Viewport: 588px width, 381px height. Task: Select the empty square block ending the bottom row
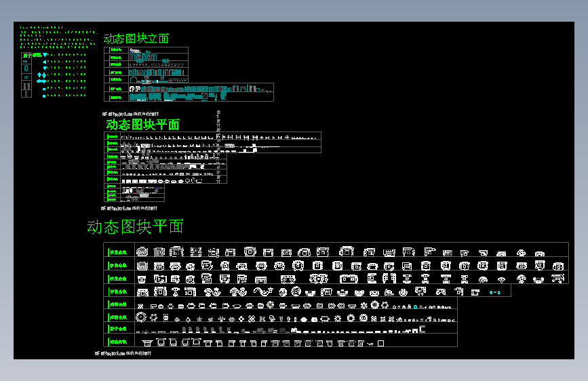point(380,343)
